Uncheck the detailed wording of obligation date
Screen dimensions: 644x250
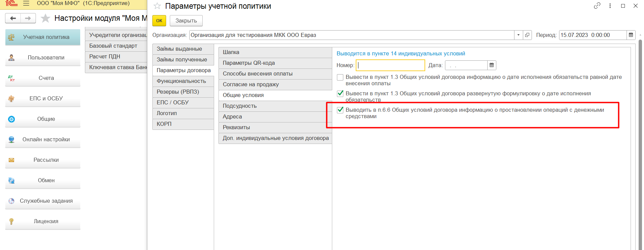coord(340,93)
